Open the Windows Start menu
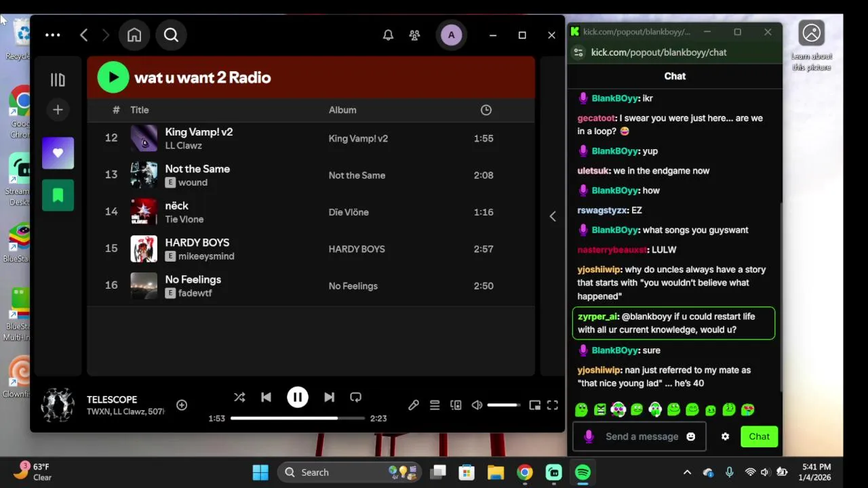Screen dimensions: 868x488 (260, 472)
